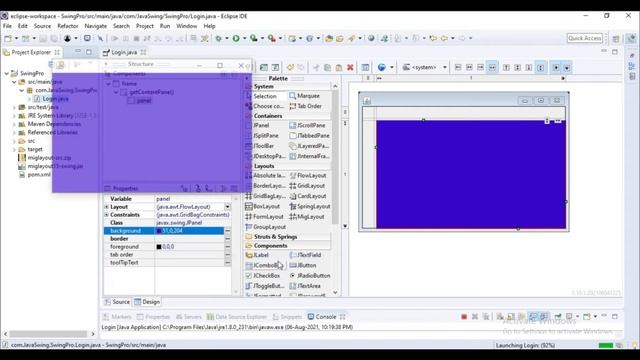Choose GridLayout from Palette layouts

[x=307, y=186]
